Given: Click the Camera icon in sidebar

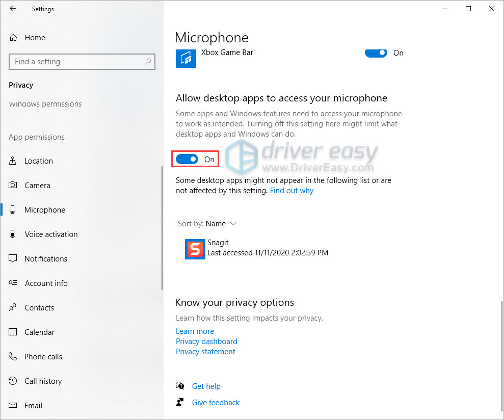Looking at the screenshot, I should (13, 185).
